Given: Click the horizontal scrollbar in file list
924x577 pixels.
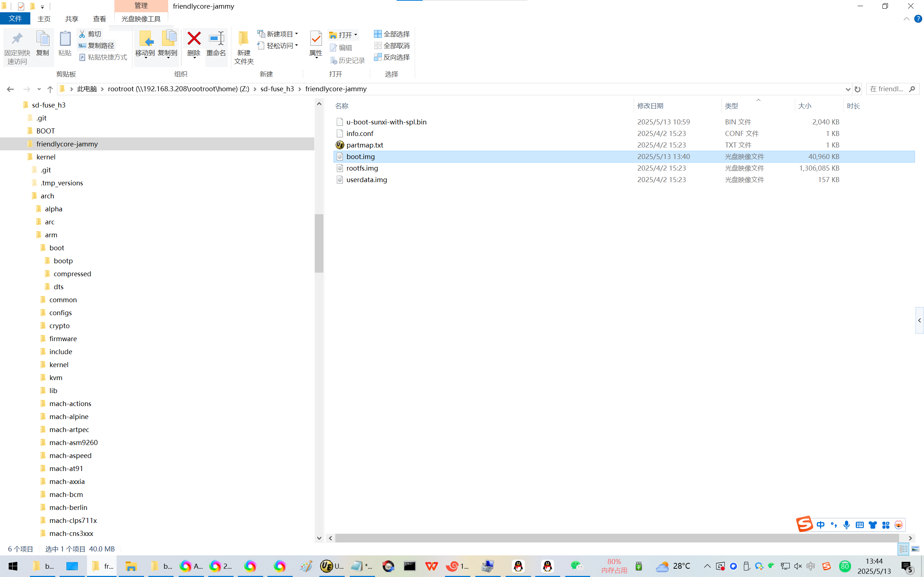Looking at the screenshot, I should pyautogui.click(x=616, y=538).
